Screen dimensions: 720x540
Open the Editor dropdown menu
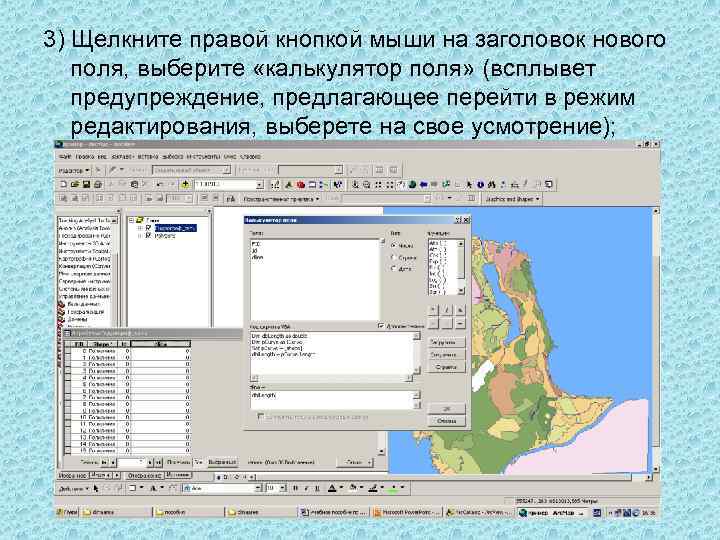point(74,170)
